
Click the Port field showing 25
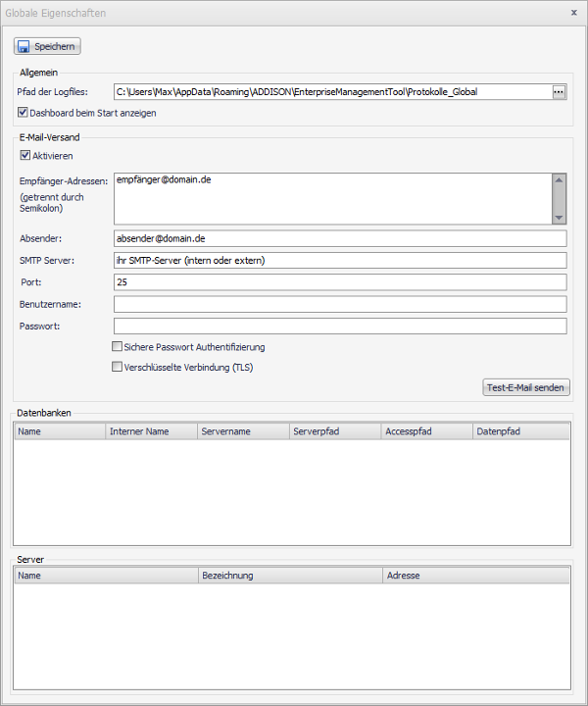(340, 282)
